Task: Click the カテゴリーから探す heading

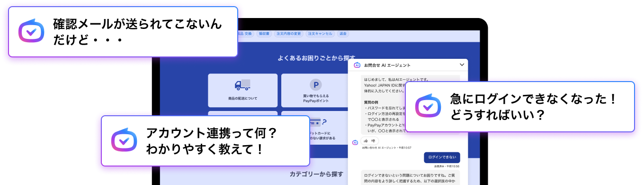Action: (316, 174)
